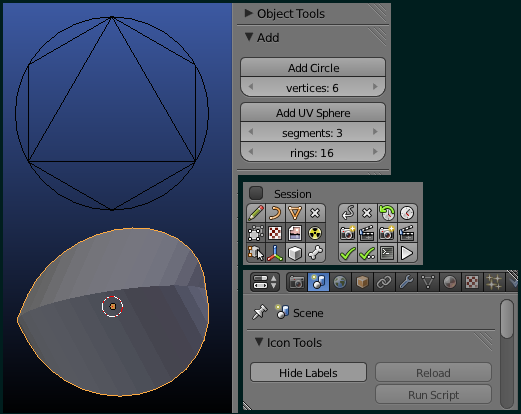Click the clapperboard icon under the X
This screenshot has height=414, width=521.
(367, 233)
